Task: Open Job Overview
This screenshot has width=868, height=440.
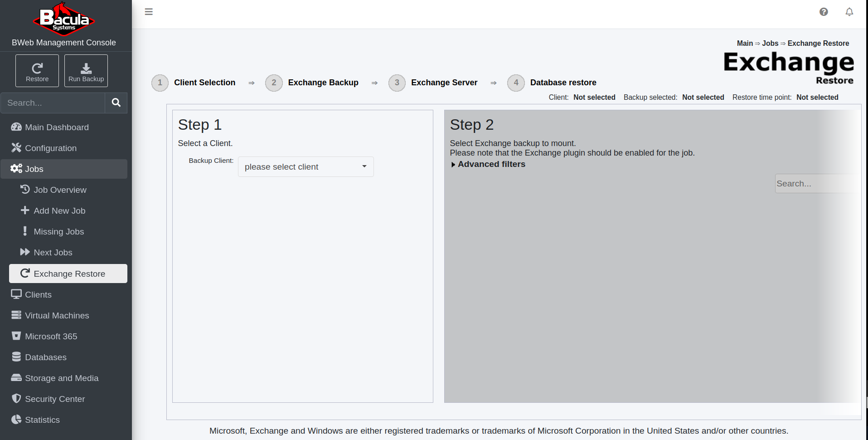Action: point(68,190)
